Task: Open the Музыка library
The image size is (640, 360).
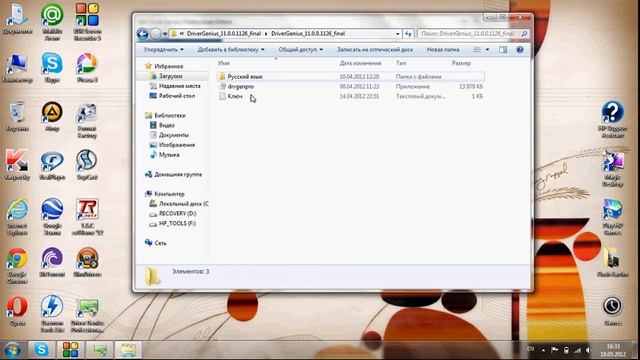Action: 169,155
